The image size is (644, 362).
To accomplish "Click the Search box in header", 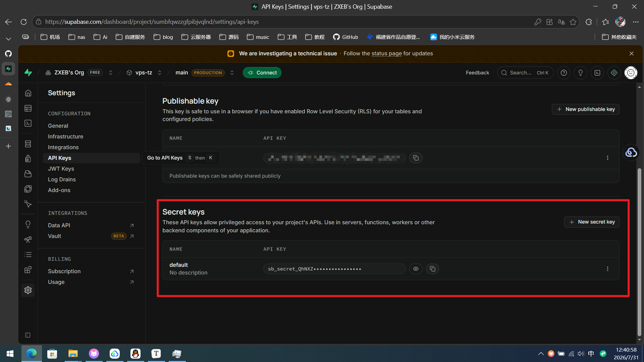I will coord(525,73).
